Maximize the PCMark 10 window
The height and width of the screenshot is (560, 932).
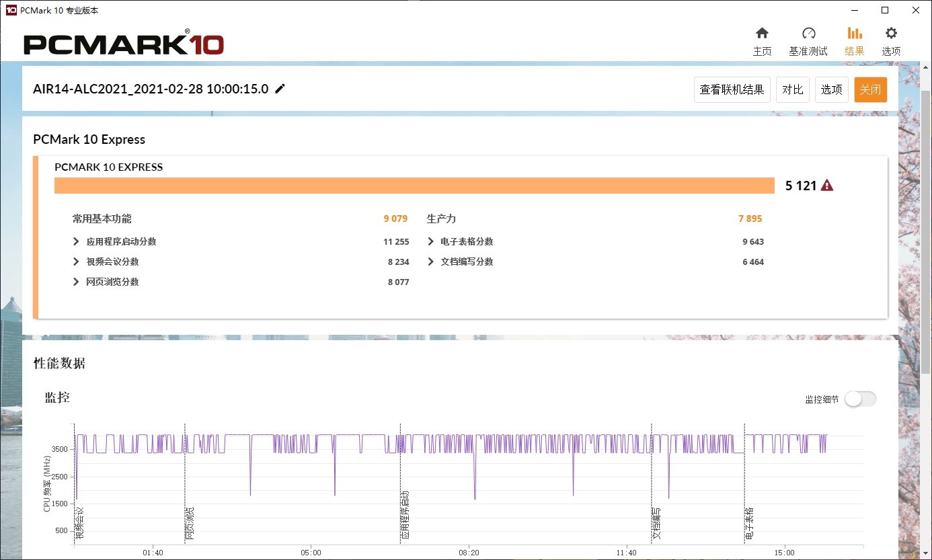pos(885,10)
